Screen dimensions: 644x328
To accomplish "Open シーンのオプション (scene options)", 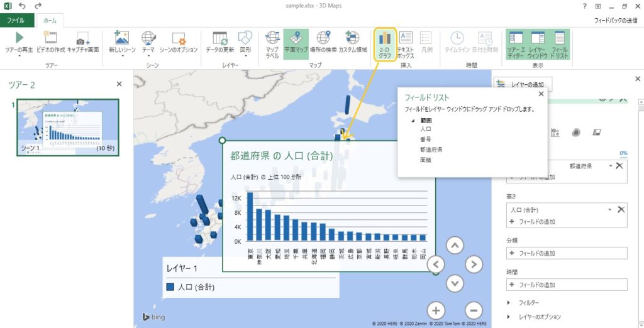I will pyautogui.click(x=179, y=42).
